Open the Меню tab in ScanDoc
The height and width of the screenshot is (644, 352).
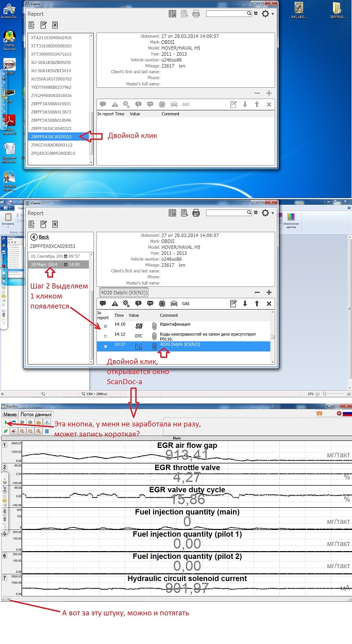10,414
